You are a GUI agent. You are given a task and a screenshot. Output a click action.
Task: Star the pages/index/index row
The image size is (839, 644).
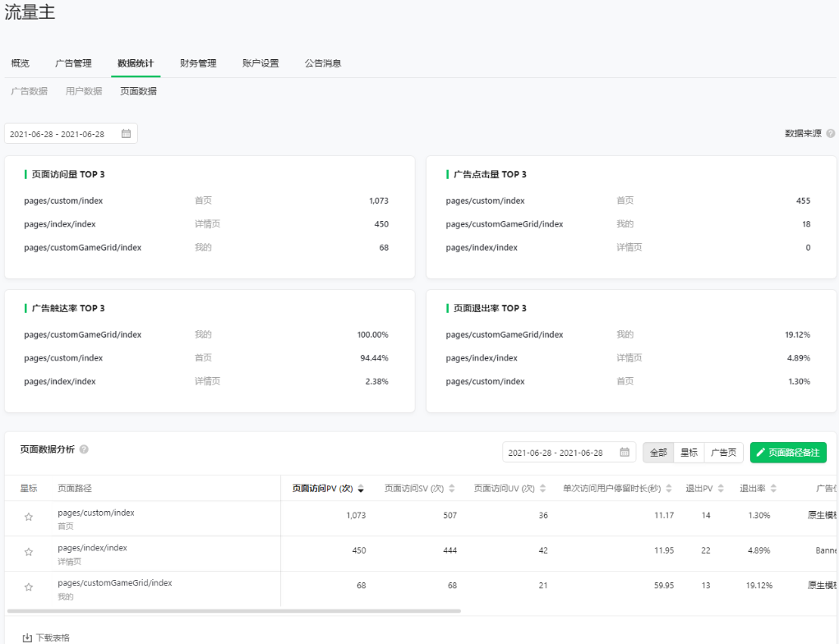[29, 552]
